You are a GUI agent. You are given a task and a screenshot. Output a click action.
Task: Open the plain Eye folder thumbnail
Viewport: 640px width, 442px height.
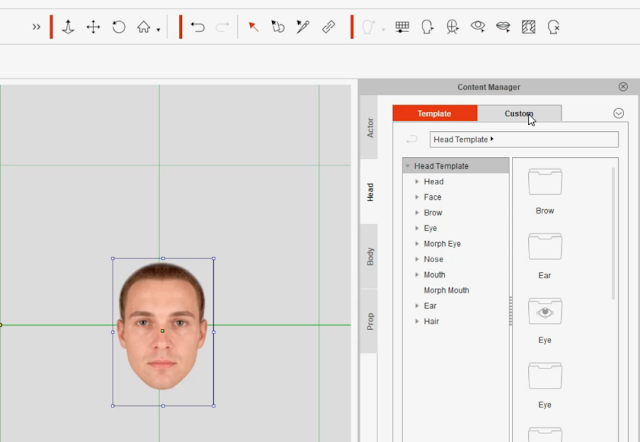tap(545, 376)
